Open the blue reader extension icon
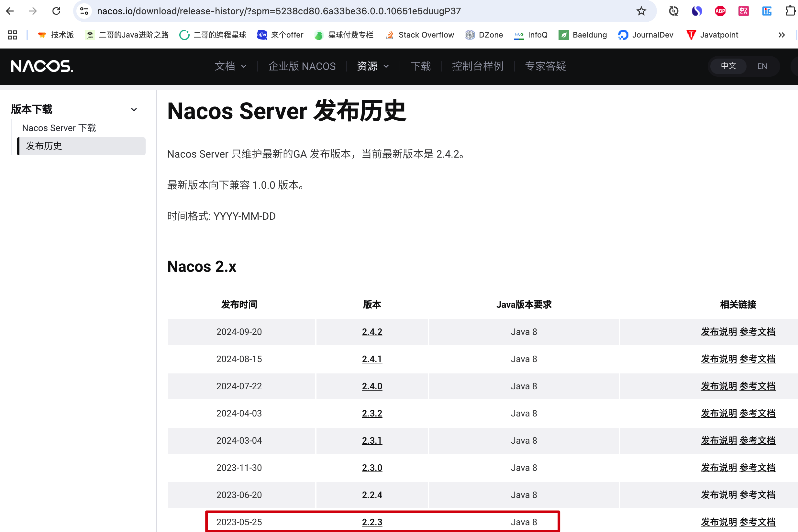Image resolution: width=798 pixels, height=532 pixels. tap(767, 11)
